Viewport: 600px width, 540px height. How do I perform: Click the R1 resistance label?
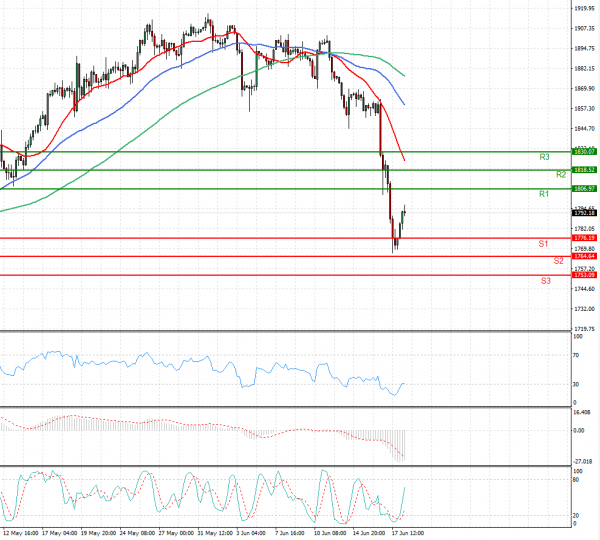click(x=544, y=194)
